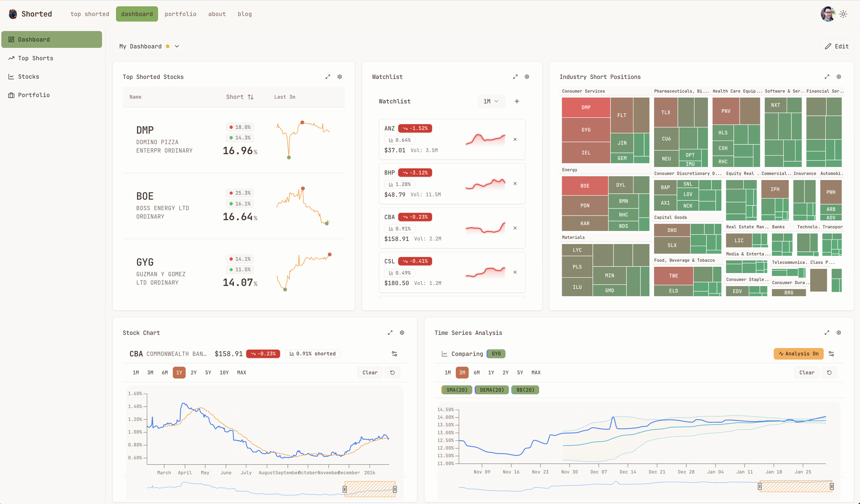
Task: Select 5Y range on Stock Chart
Action: pos(208,373)
